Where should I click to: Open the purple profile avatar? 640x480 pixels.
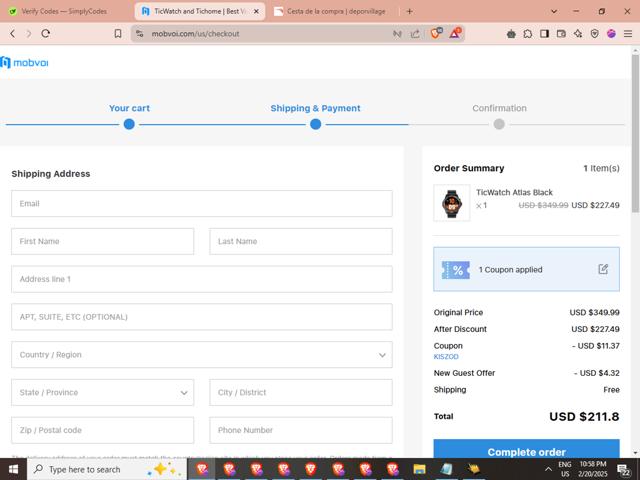coord(611,34)
